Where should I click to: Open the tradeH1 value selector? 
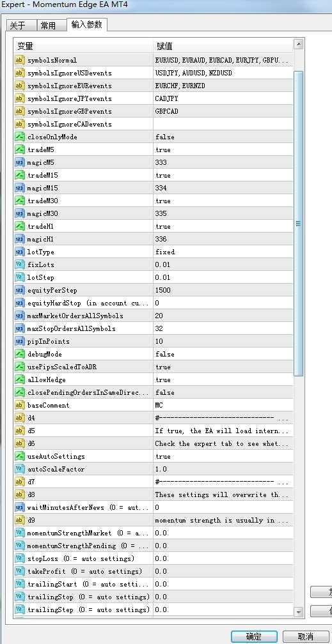(x=223, y=226)
